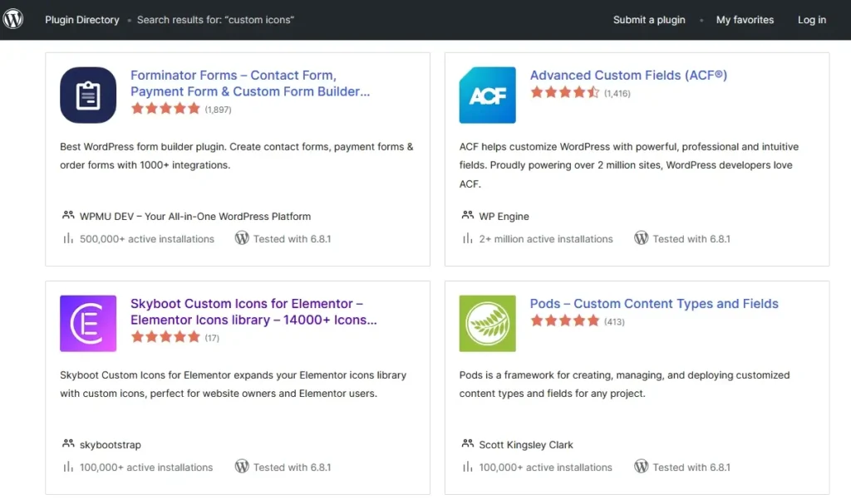Click the ACF plugin logo icon
This screenshot has height=504, width=851.
click(x=487, y=95)
